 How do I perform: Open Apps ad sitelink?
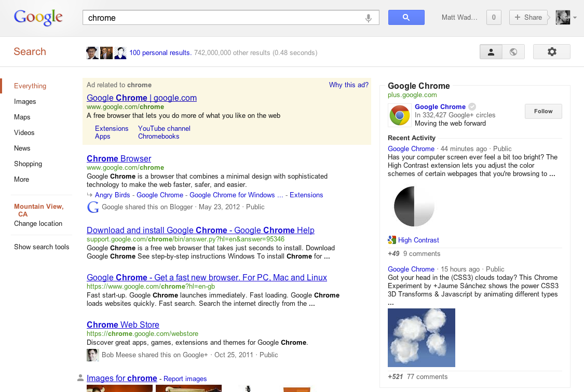(102, 137)
